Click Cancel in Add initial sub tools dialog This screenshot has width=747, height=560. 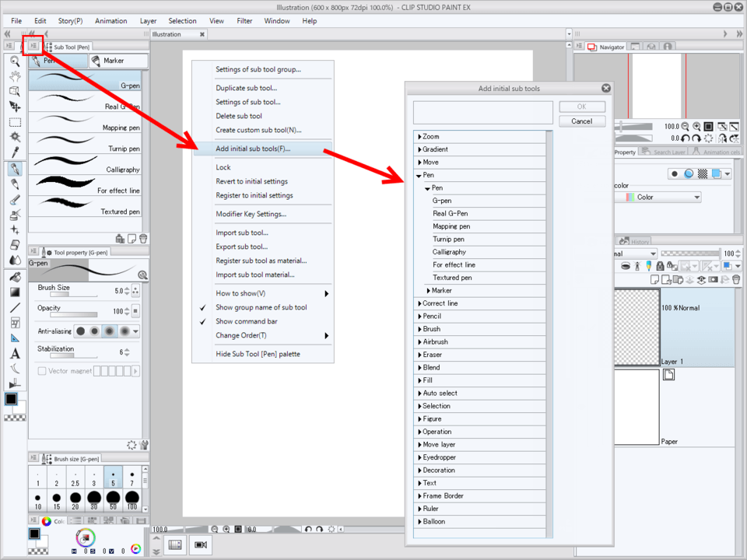pos(582,121)
